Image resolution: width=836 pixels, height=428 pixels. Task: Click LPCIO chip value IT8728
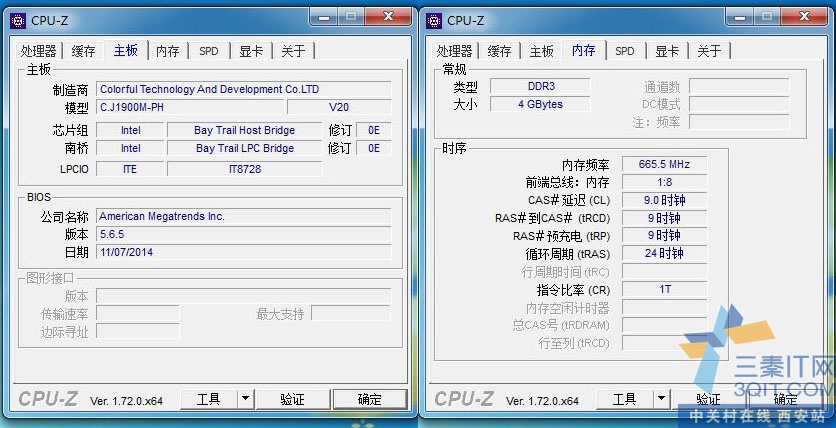244,169
